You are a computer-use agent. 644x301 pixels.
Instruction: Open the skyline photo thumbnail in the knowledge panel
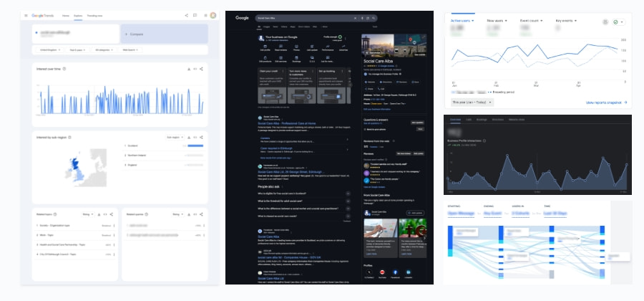click(377, 45)
